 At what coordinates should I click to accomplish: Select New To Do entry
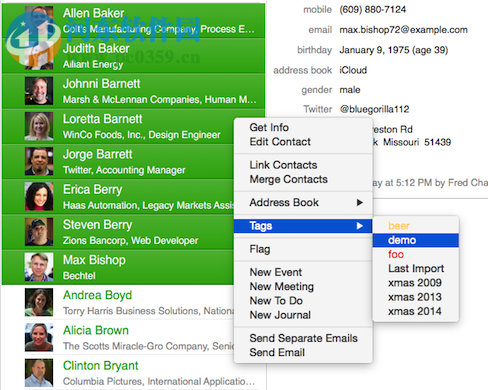pos(276,301)
